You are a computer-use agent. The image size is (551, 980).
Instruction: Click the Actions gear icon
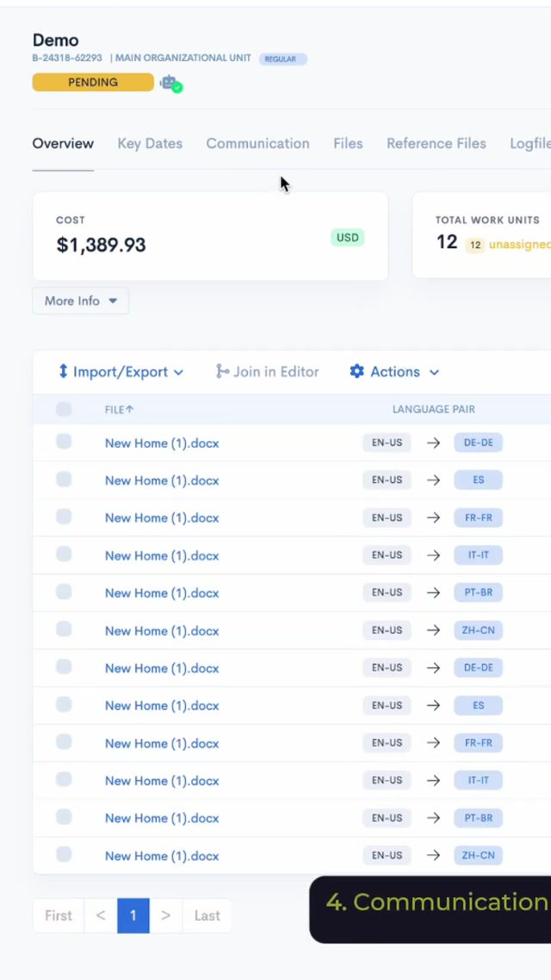click(356, 371)
